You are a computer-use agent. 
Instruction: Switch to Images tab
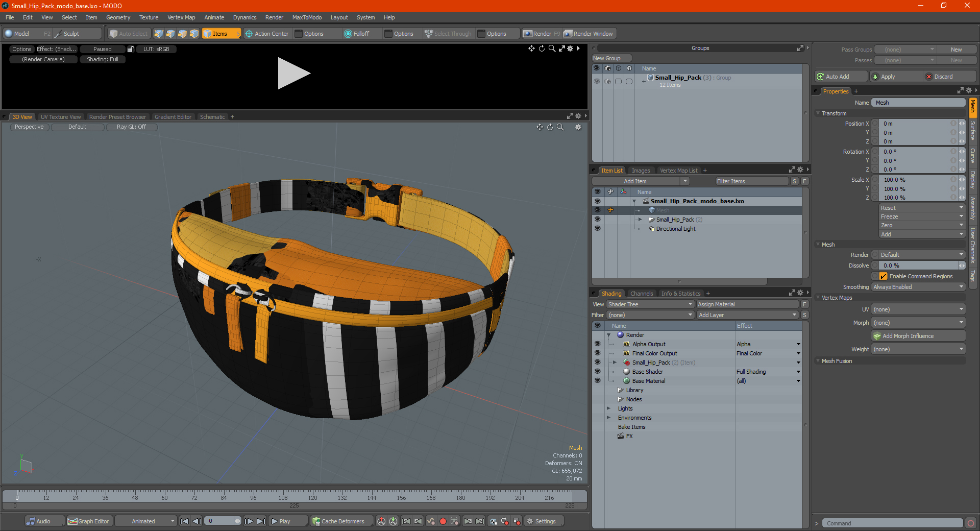point(641,171)
